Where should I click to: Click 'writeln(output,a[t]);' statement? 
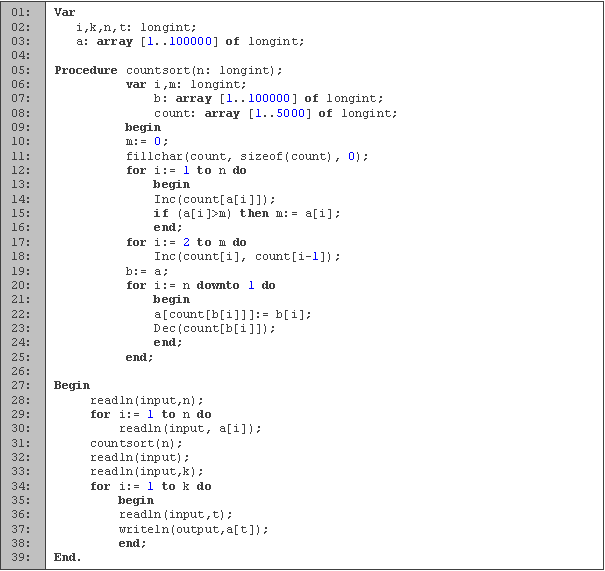tap(193, 529)
